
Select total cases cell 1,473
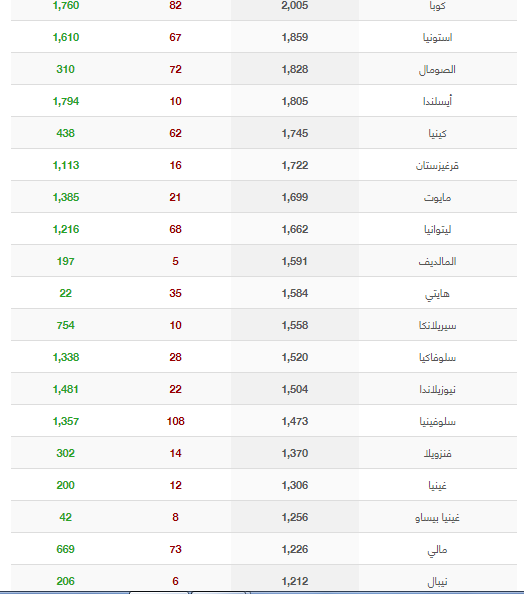point(295,421)
